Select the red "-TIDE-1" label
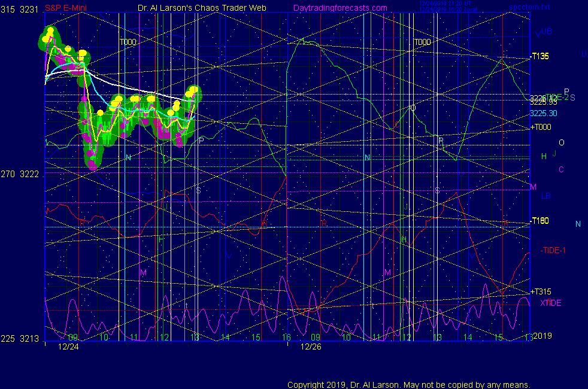The width and height of the screenshot is (588, 389). coord(553,250)
